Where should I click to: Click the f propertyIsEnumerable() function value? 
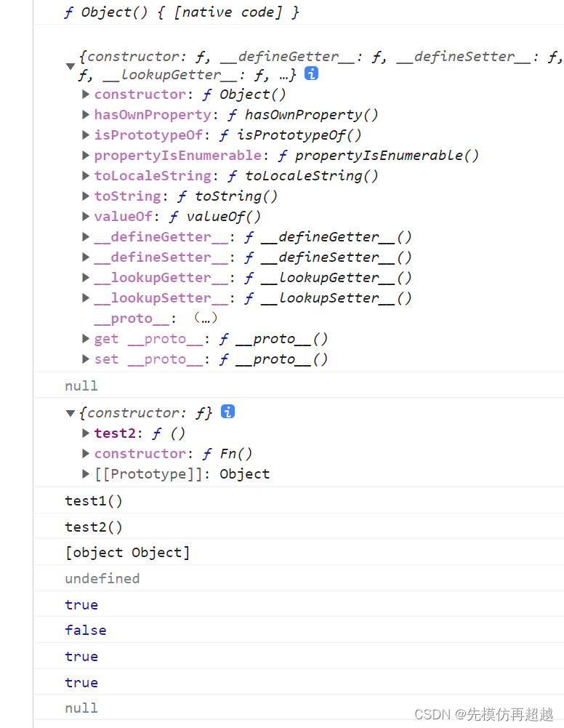click(x=379, y=156)
